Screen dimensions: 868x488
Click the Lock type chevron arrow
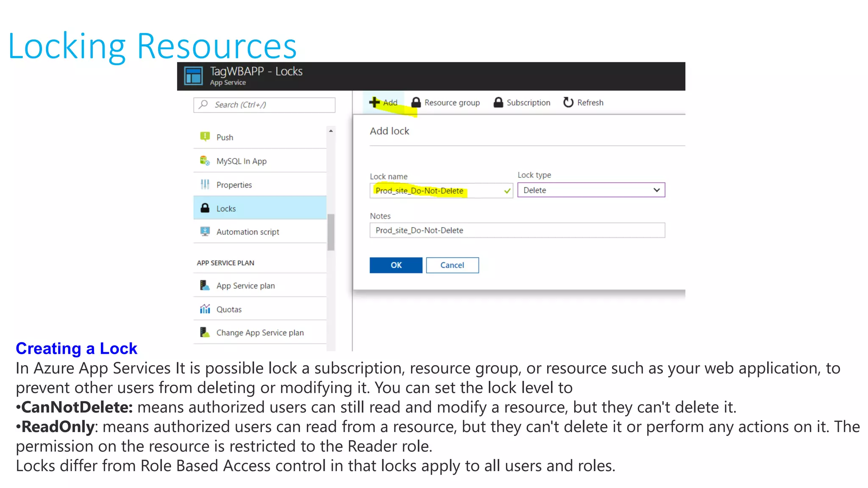657,190
